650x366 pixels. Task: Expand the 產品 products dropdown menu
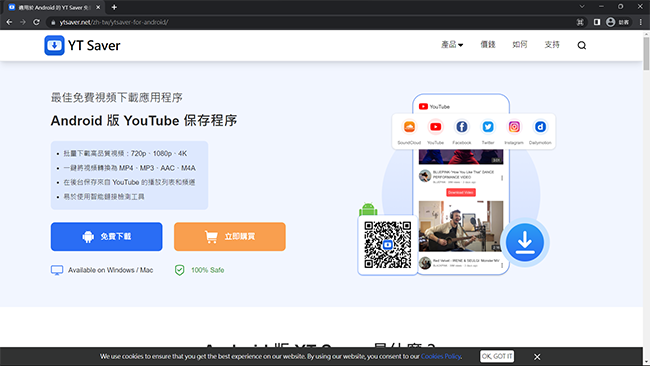pyautogui.click(x=452, y=44)
